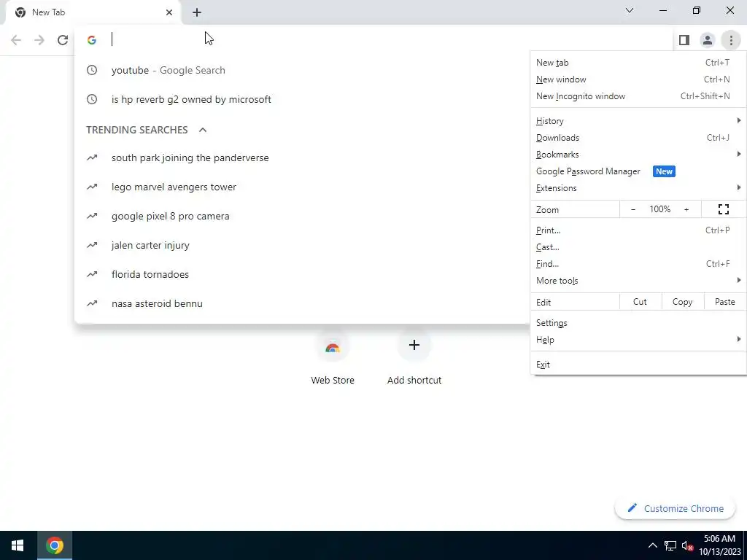Choose Exit from menu

pos(638,365)
